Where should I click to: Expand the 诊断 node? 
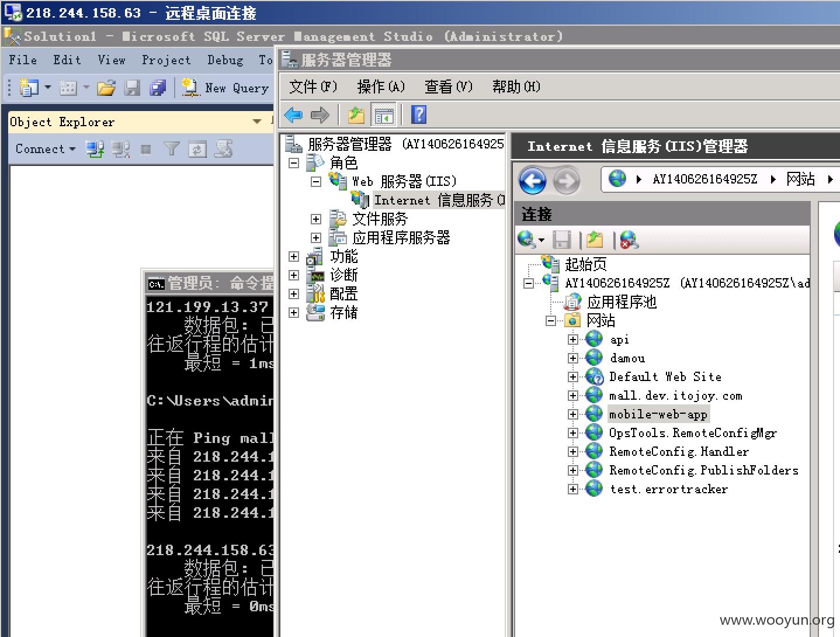pyautogui.click(x=294, y=275)
